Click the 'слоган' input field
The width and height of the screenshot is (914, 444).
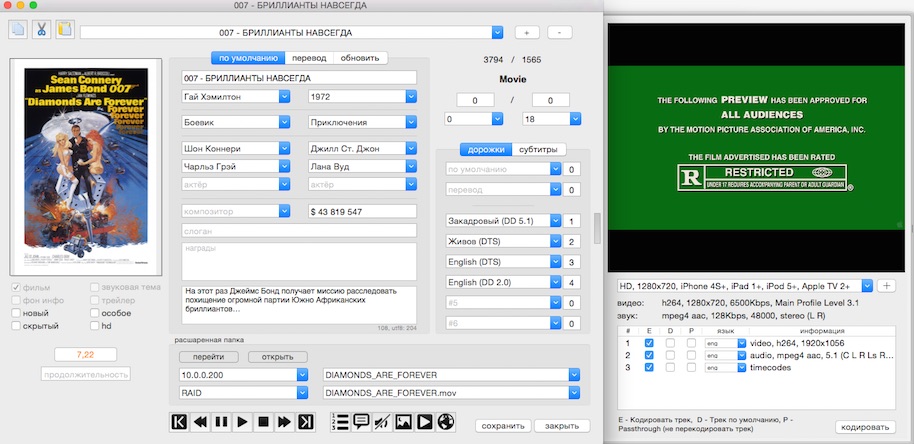(x=299, y=231)
